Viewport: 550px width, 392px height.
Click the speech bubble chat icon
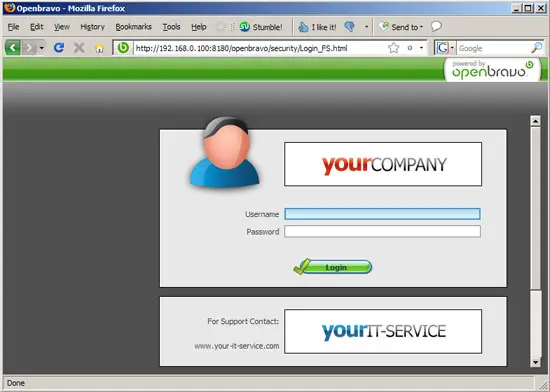point(436,26)
